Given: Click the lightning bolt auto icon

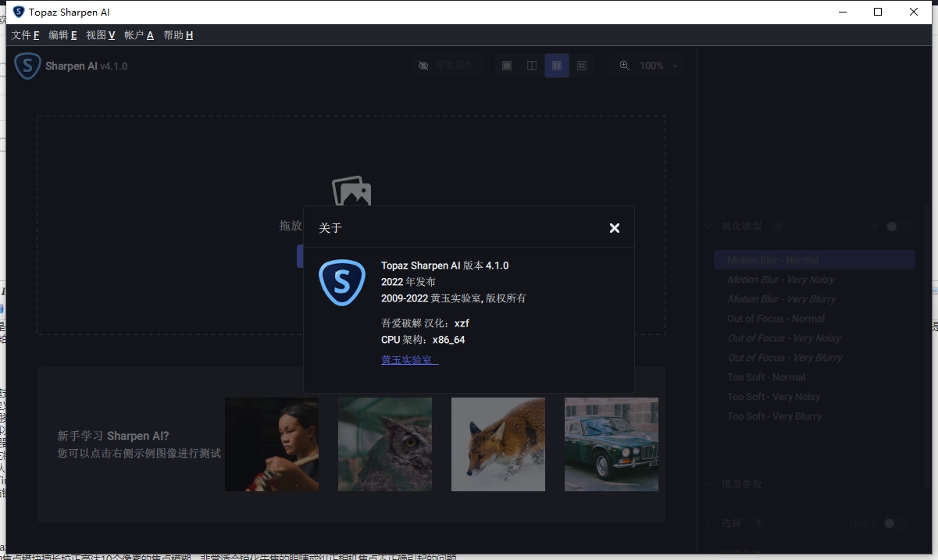Looking at the screenshot, I should point(875,226).
